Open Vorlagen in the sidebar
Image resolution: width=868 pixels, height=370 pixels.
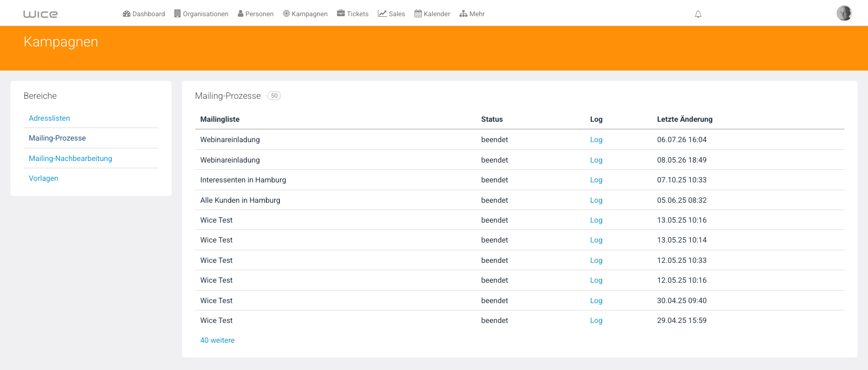coord(43,178)
